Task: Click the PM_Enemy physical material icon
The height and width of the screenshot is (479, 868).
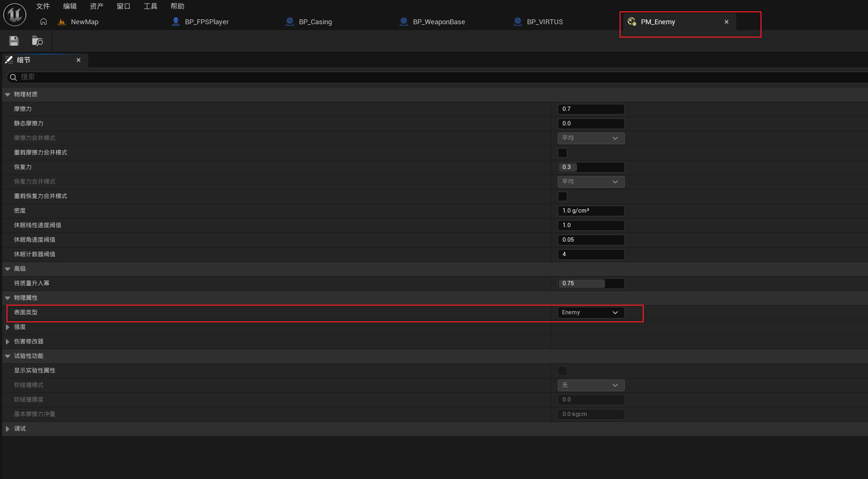Action: [632, 22]
